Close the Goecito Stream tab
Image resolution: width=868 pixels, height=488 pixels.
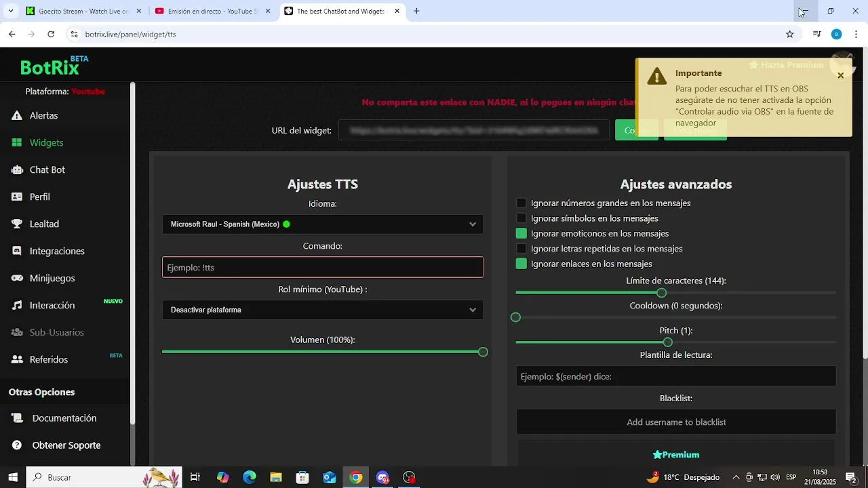tap(139, 11)
